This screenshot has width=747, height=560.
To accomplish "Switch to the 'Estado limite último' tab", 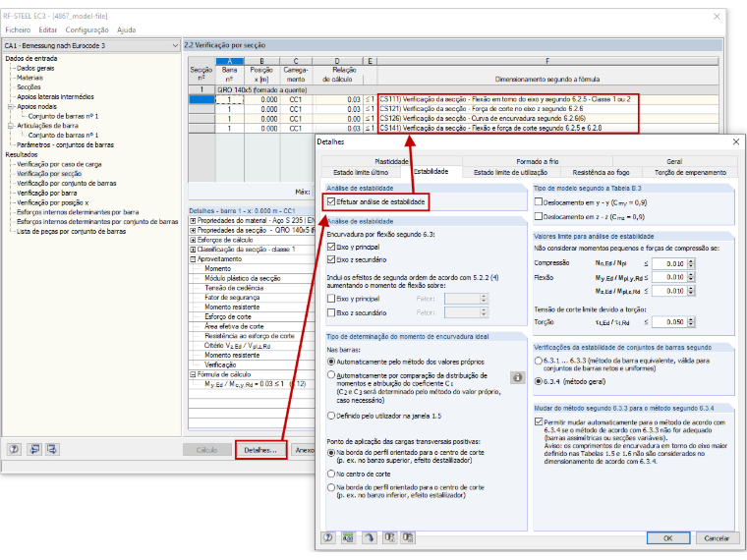I will click(361, 172).
